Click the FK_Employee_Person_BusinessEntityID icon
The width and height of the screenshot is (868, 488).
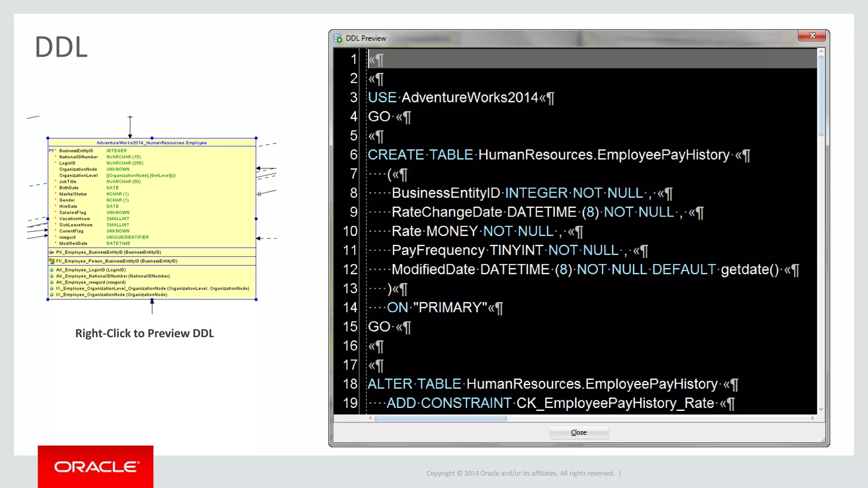(x=52, y=261)
